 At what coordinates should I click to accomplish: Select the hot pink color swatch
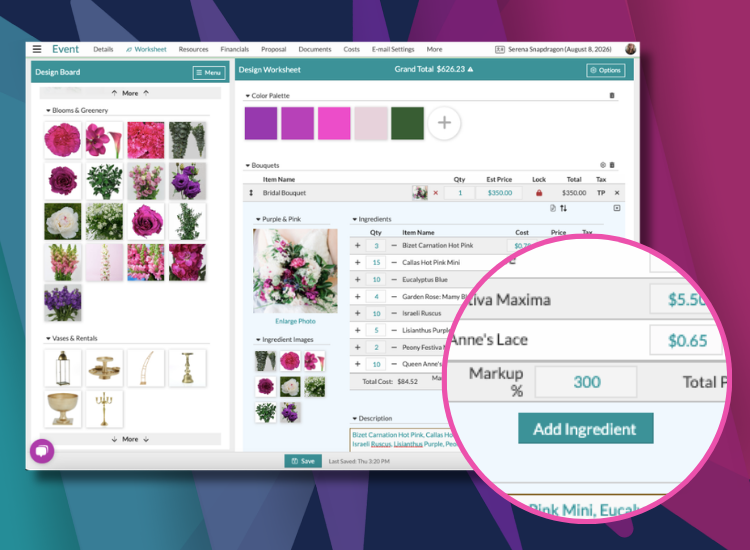click(x=334, y=123)
